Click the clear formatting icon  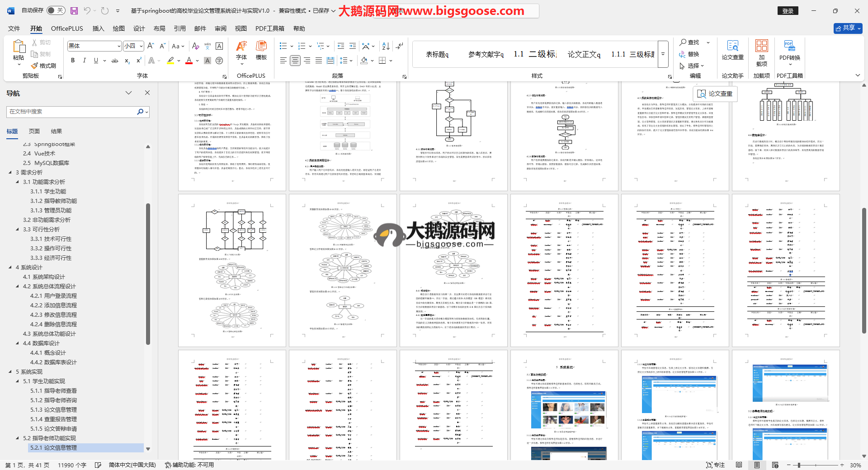[x=195, y=46]
